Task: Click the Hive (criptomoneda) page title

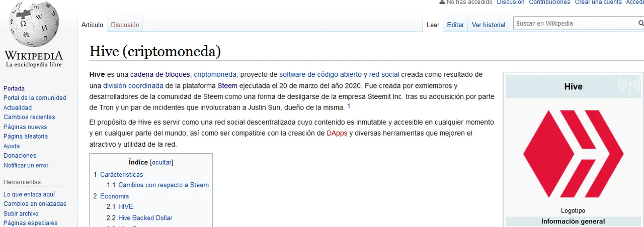Action: 155,51
